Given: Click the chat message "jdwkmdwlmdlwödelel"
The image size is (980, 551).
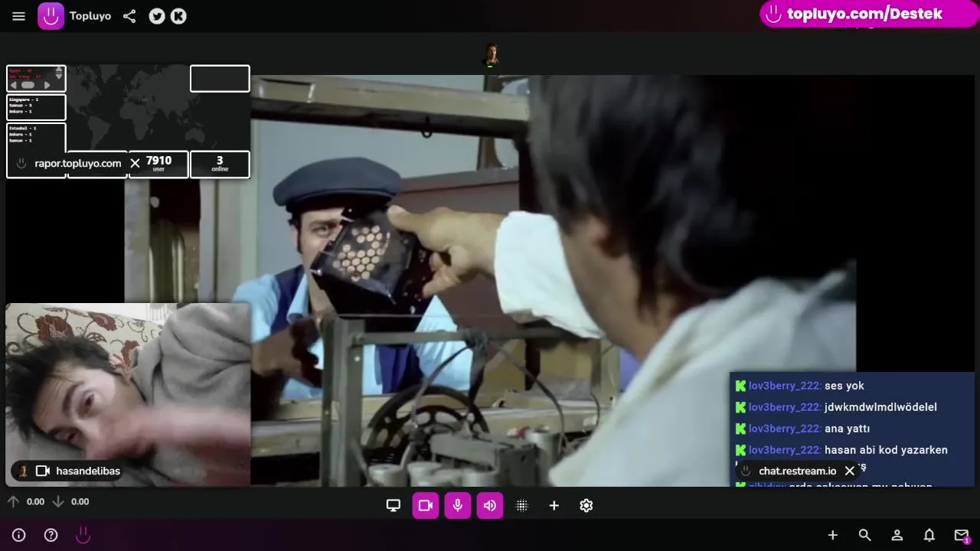Looking at the screenshot, I should click(x=880, y=407).
